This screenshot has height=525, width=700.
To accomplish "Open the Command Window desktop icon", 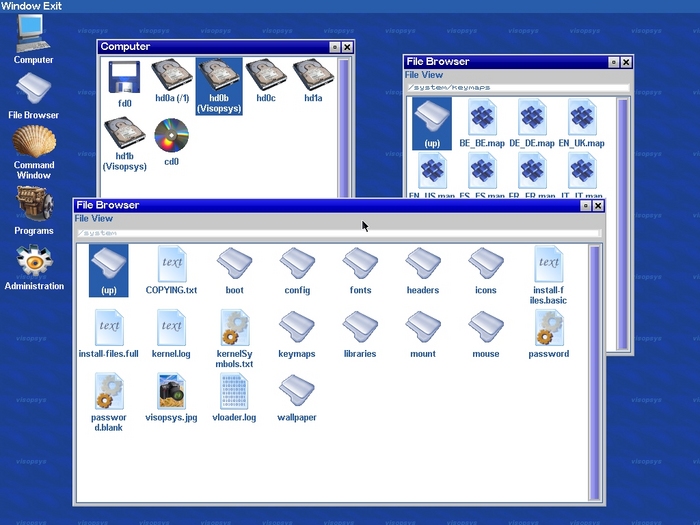I will pos(33,148).
